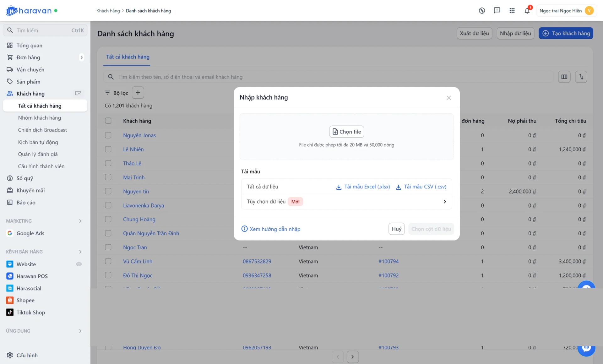Open the notifications bell icon
The width and height of the screenshot is (603, 364).
(x=527, y=11)
